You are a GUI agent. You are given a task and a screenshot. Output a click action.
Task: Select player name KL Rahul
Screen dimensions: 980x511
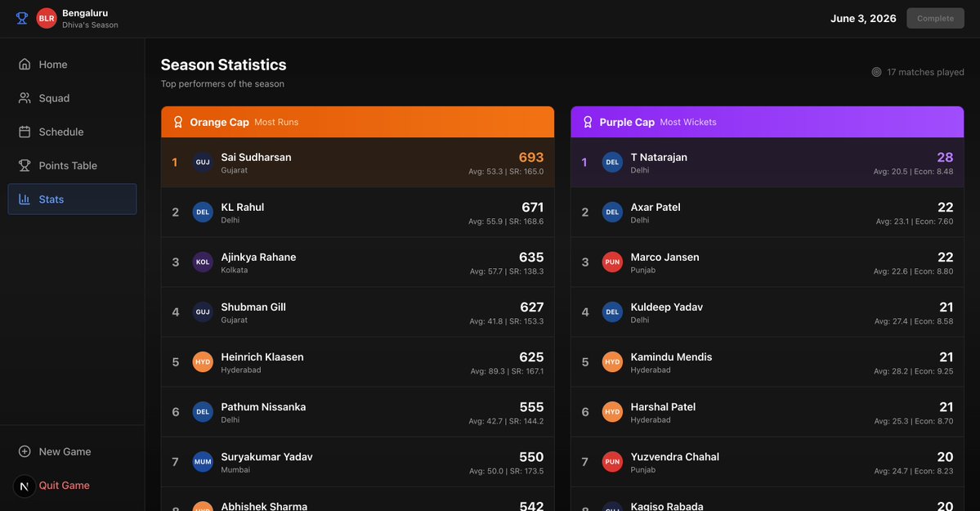pos(242,207)
